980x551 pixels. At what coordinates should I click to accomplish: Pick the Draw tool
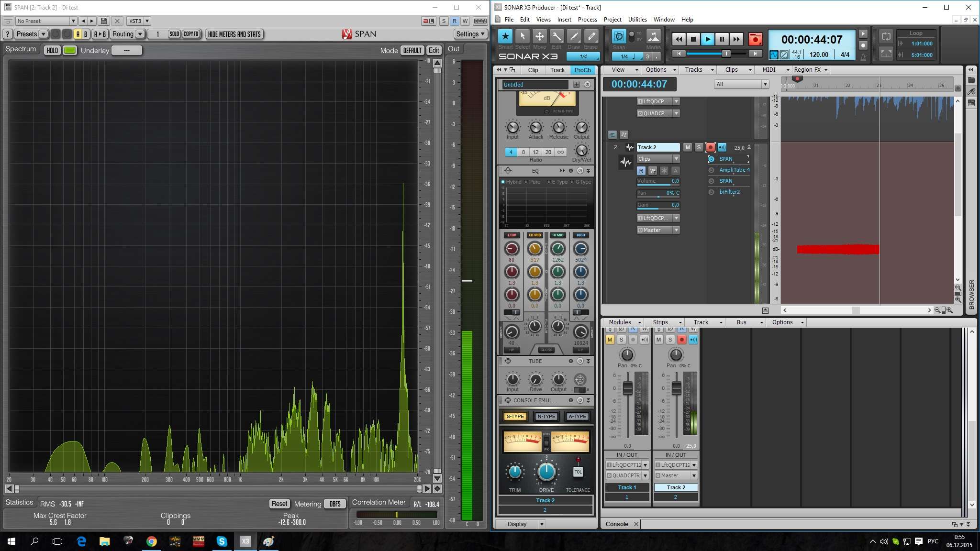tap(574, 37)
